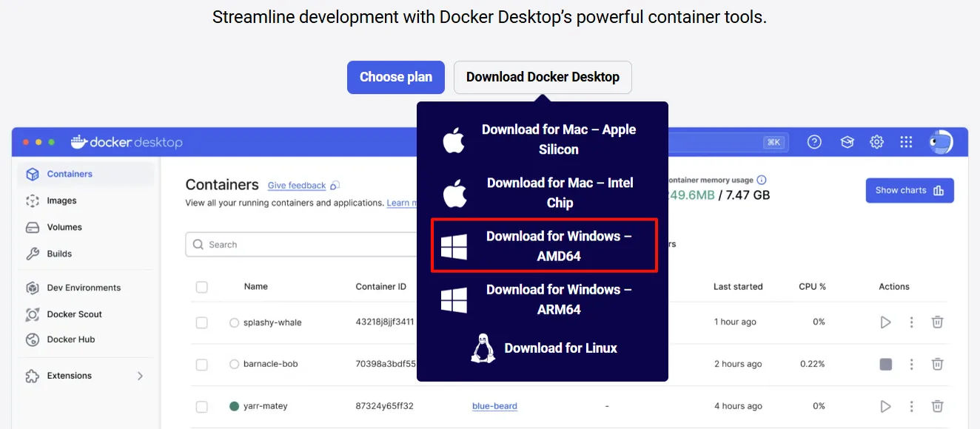The height and width of the screenshot is (429, 980).
Task: Click the Windows logo beside AMD64
Action: click(454, 247)
